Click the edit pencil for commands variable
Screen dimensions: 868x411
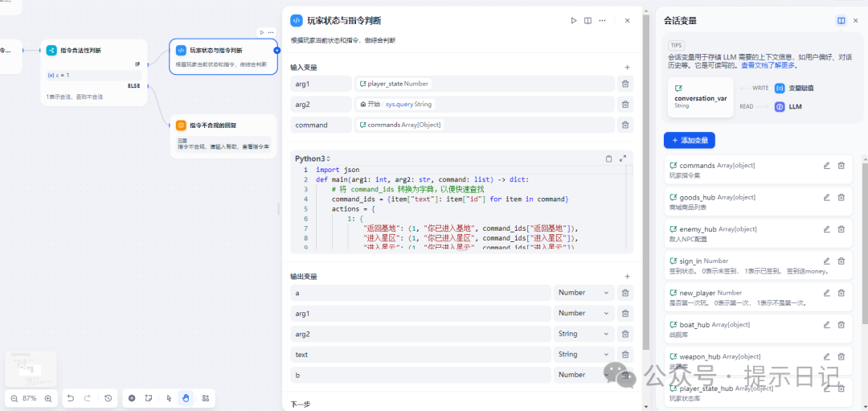tap(826, 166)
